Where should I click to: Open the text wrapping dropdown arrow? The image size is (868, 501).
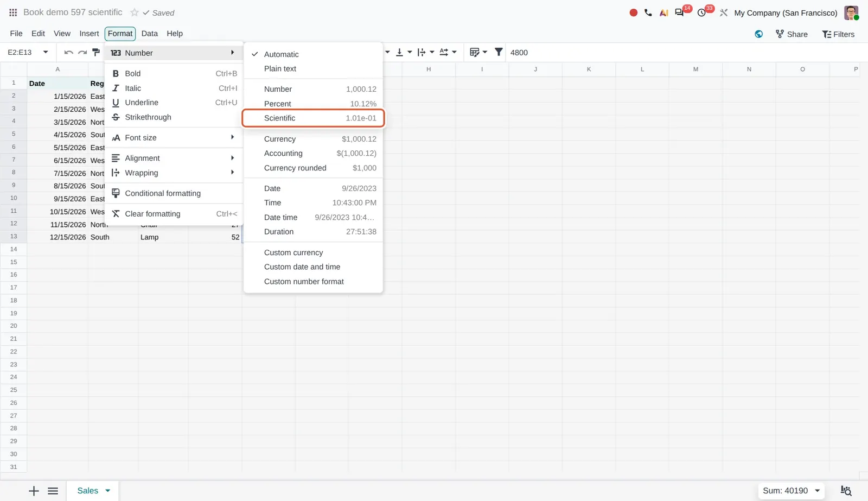pos(432,53)
